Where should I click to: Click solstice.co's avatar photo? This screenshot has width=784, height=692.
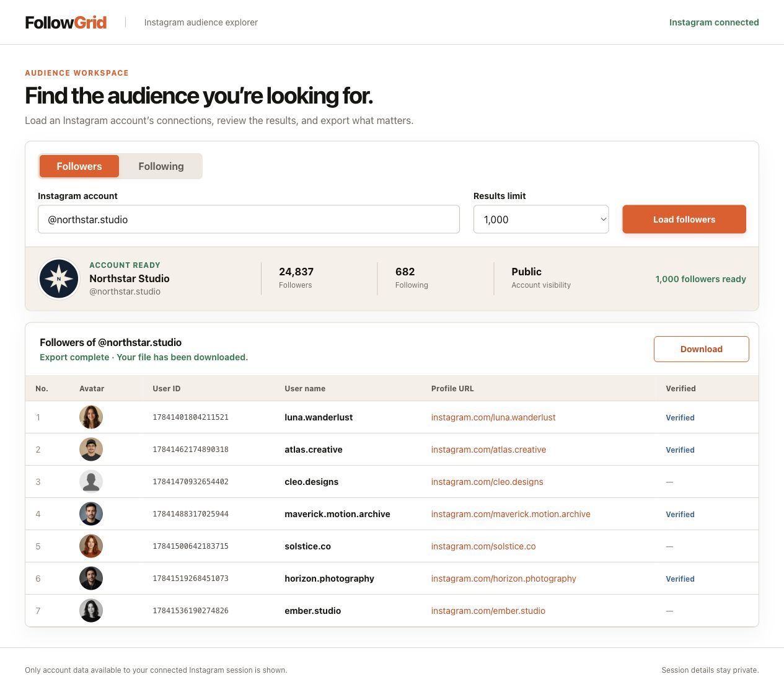click(91, 546)
